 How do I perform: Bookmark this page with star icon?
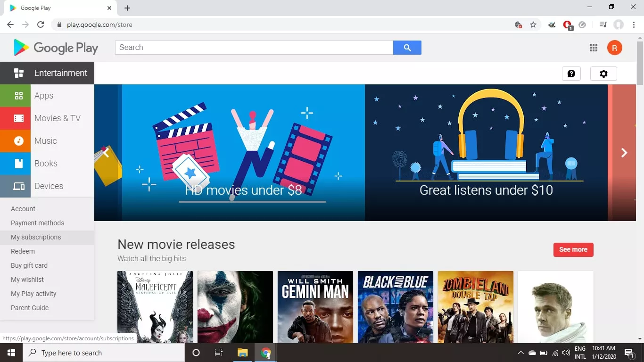click(533, 25)
